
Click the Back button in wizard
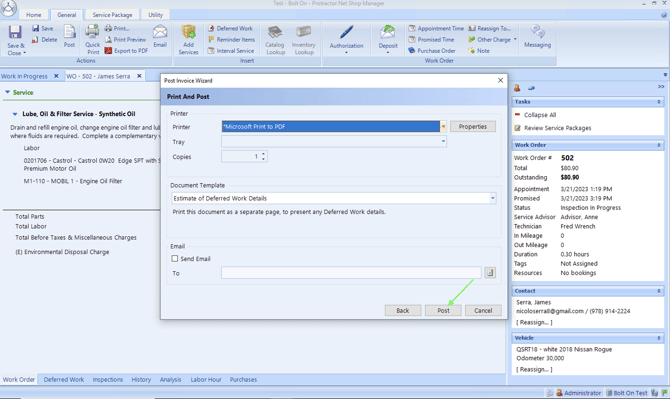point(403,311)
